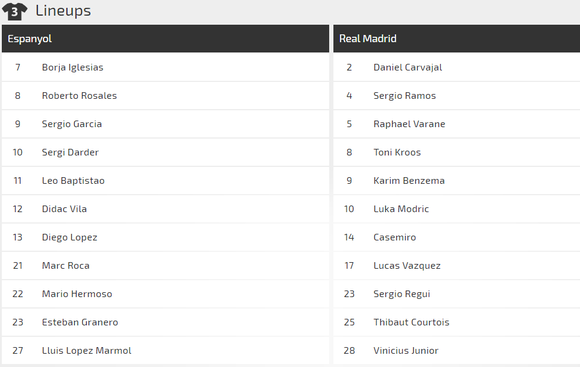Open Borja Iglesias player link
The image size is (580, 367).
coord(72,67)
